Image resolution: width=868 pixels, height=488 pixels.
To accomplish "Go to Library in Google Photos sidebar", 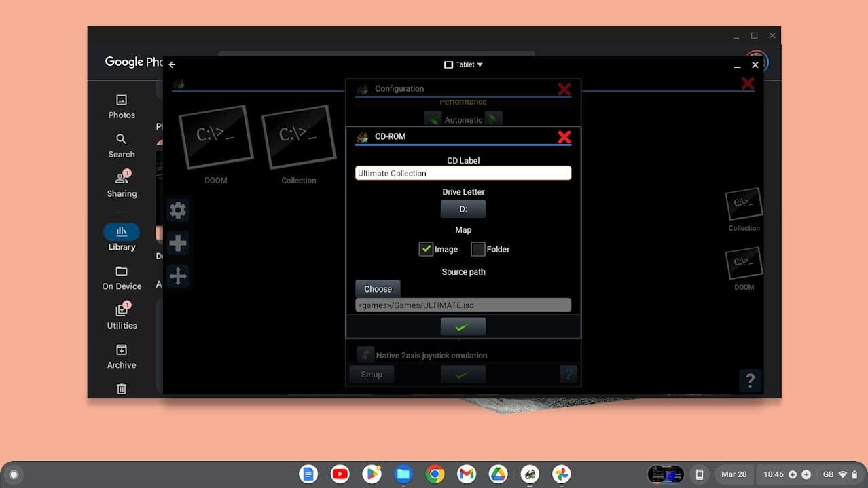I will tap(122, 238).
